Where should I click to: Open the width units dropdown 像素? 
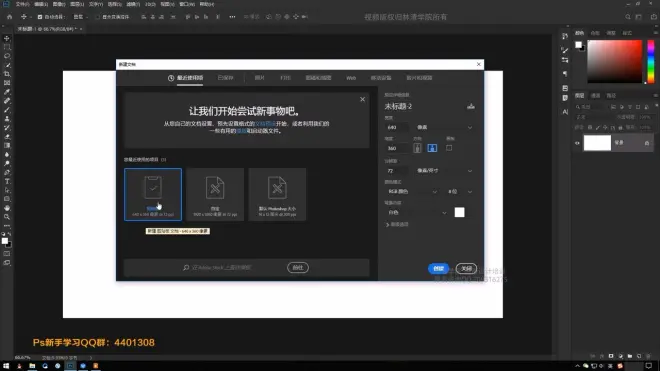tap(444, 127)
